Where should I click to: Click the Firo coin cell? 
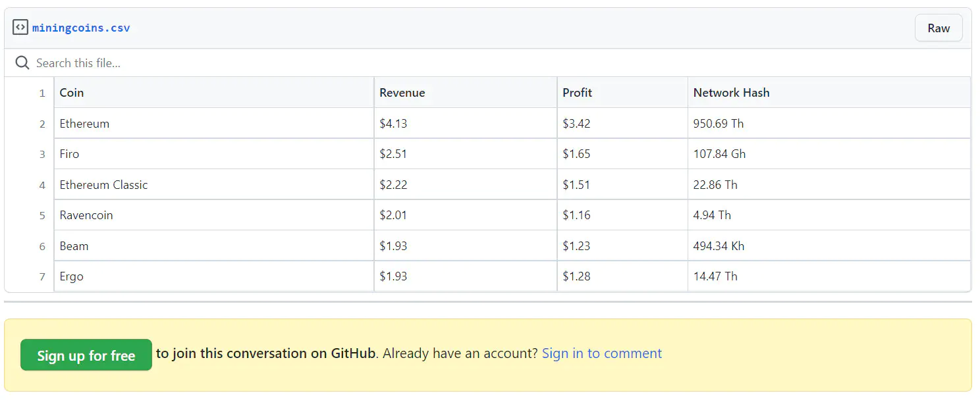click(214, 154)
